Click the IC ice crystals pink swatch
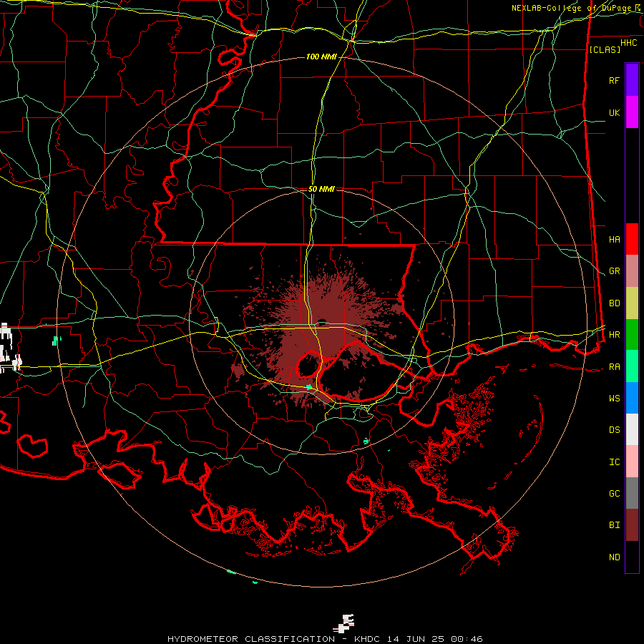The width and height of the screenshot is (644, 644). point(632,462)
